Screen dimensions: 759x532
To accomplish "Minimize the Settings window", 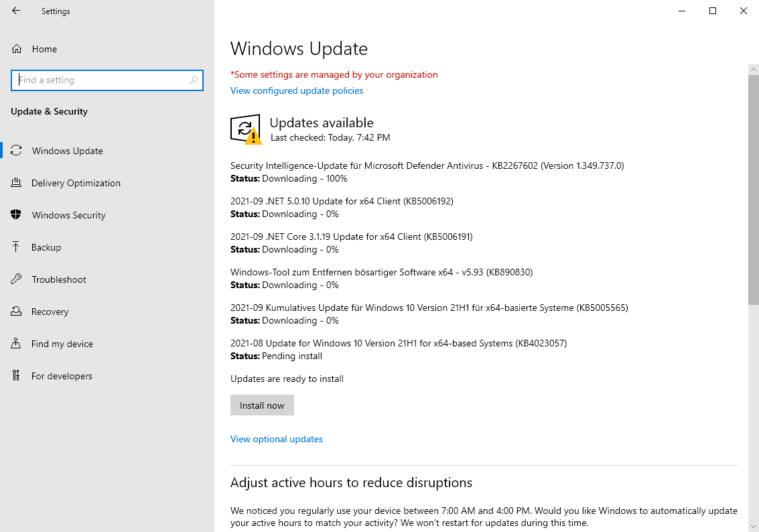I will pyautogui.click(x=681, y=11).
